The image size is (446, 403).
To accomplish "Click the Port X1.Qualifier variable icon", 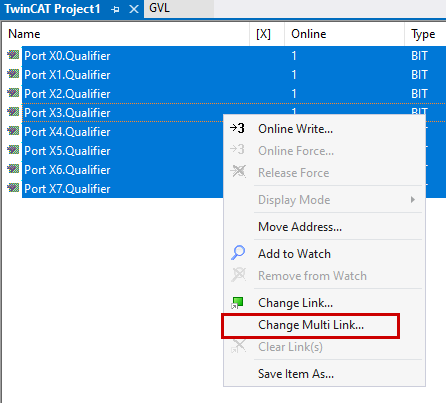I will pos(13,73).
